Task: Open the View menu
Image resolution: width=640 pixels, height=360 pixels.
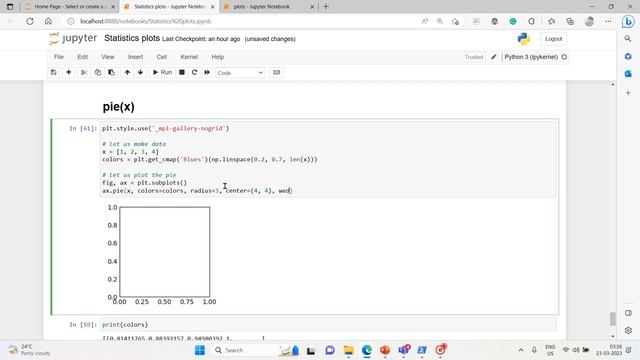Action: tap(108, 57)
